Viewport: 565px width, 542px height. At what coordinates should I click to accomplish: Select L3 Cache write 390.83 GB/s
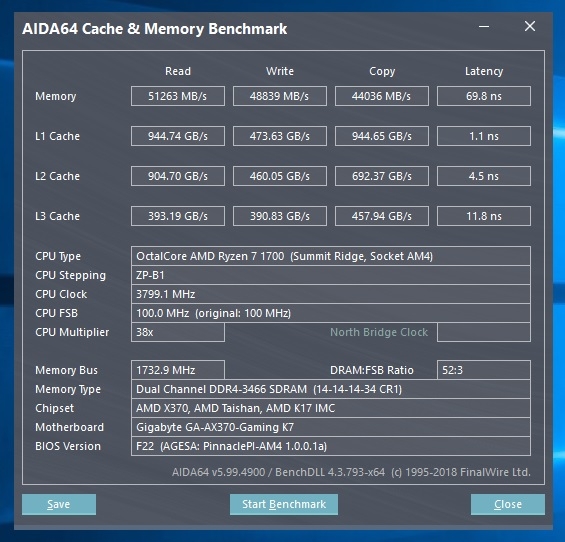280,216
